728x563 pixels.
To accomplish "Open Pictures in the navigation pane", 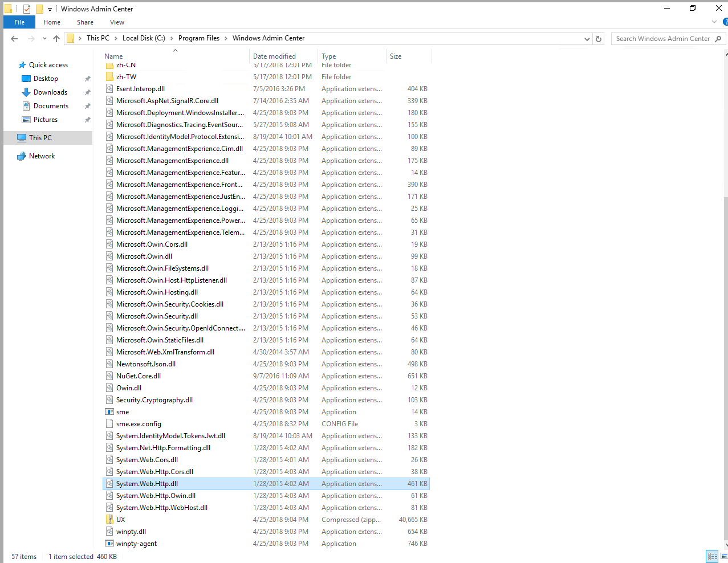I will point(46,120).
